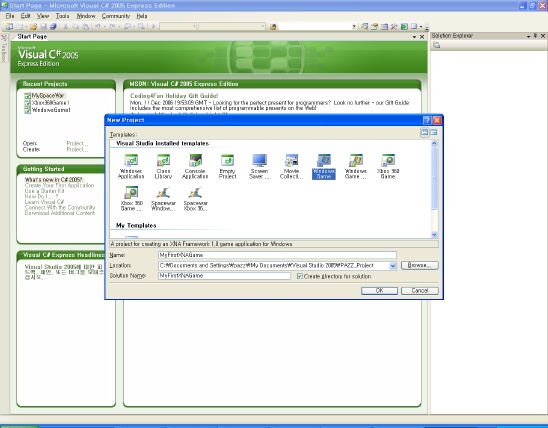Toggle Create directory for solution checkbox
Viewport: 548px width, 428px height.
click(x=300, y=276)
